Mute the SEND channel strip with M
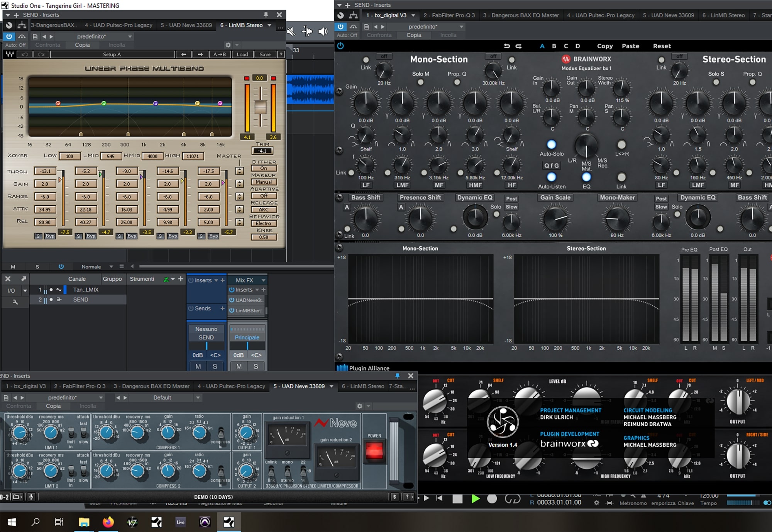The width and height of the screenshot is (772, 532). 198,366
